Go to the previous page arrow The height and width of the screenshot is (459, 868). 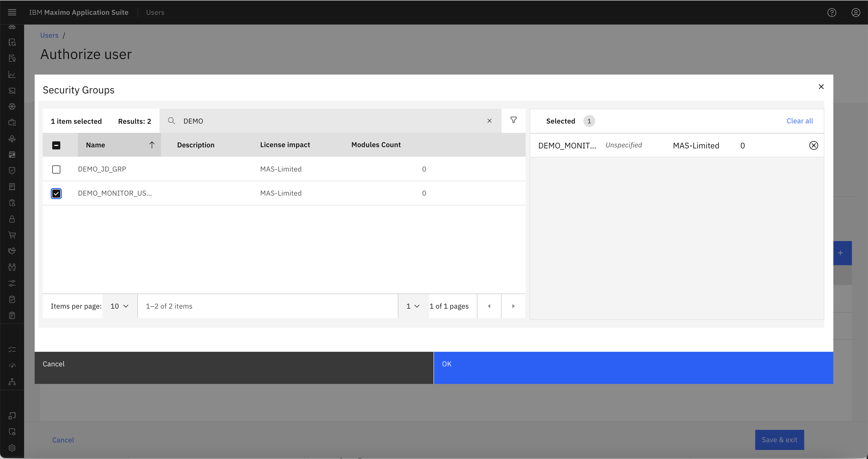tap(489, 306)
